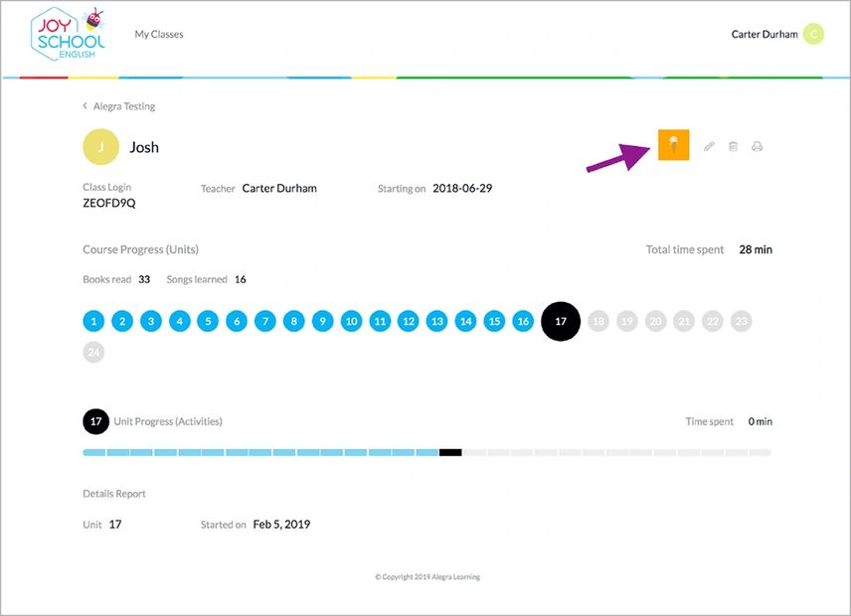Go back using the chevron beside Alegra Testing
The height and width of the screenshot is (616, 851).
(x=85, y=106)
